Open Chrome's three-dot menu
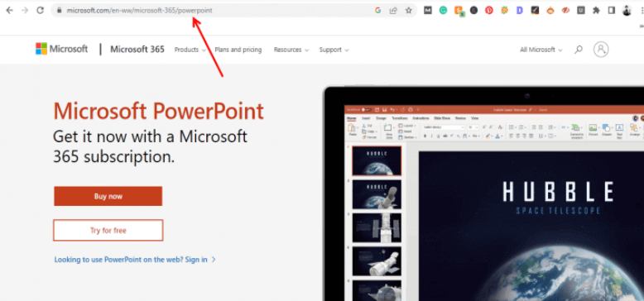The height and width of the screenshot is (301, 644). point(642,11)
